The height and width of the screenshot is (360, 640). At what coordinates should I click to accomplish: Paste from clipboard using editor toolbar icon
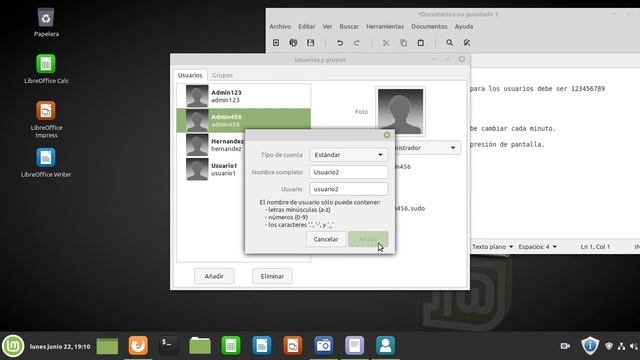coord(421,43)
